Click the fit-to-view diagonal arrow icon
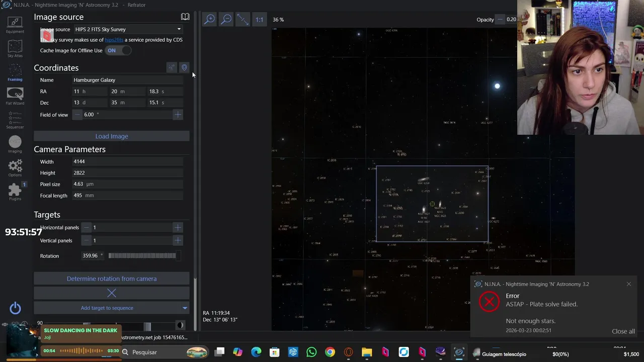The image size is (644, 362). [243, 19]
